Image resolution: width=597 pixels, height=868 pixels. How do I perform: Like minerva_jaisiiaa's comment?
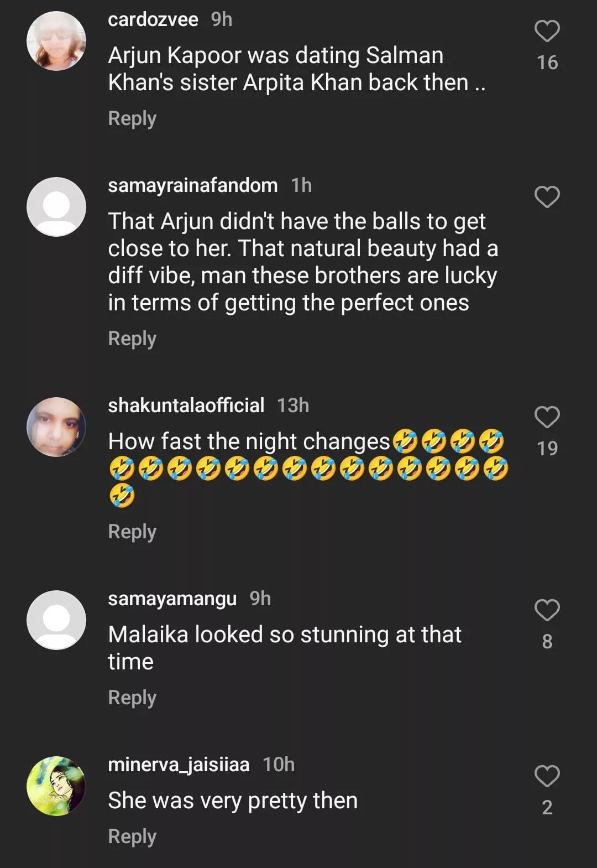point(547,776)
